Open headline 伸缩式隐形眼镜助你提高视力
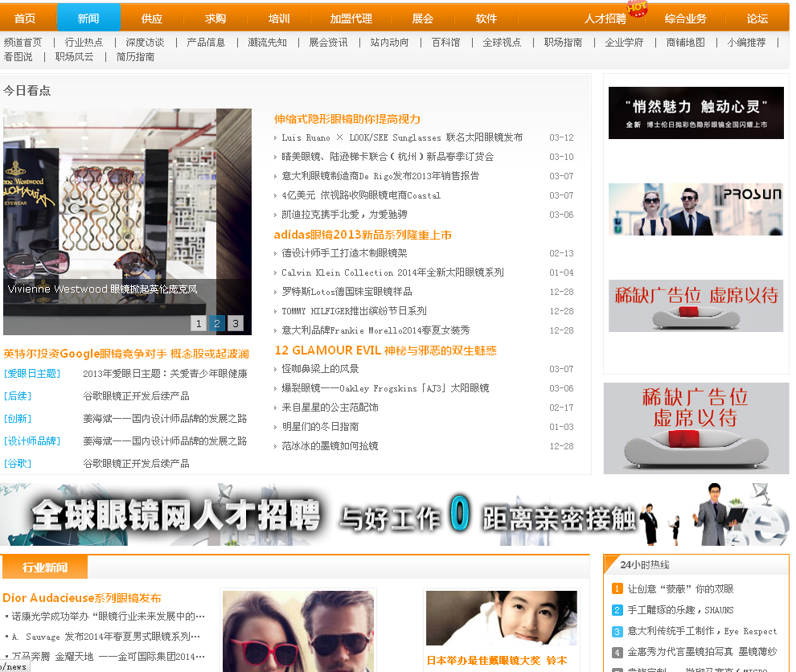 click(347, 119)
